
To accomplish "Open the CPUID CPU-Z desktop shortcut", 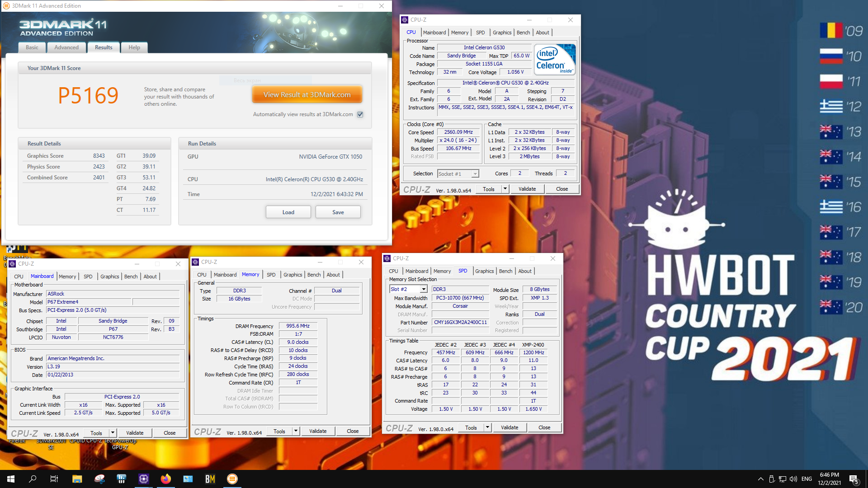I will [86, 441].
